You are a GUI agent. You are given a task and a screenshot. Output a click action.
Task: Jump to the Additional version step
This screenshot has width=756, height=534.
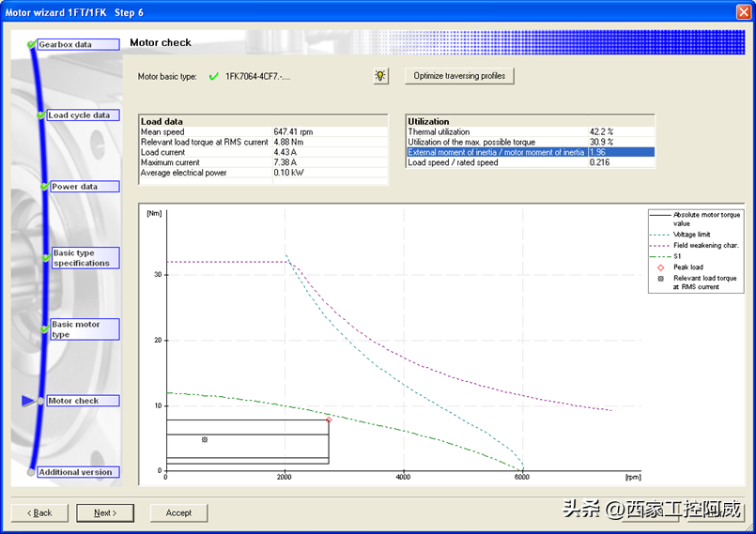pos(80,472)
